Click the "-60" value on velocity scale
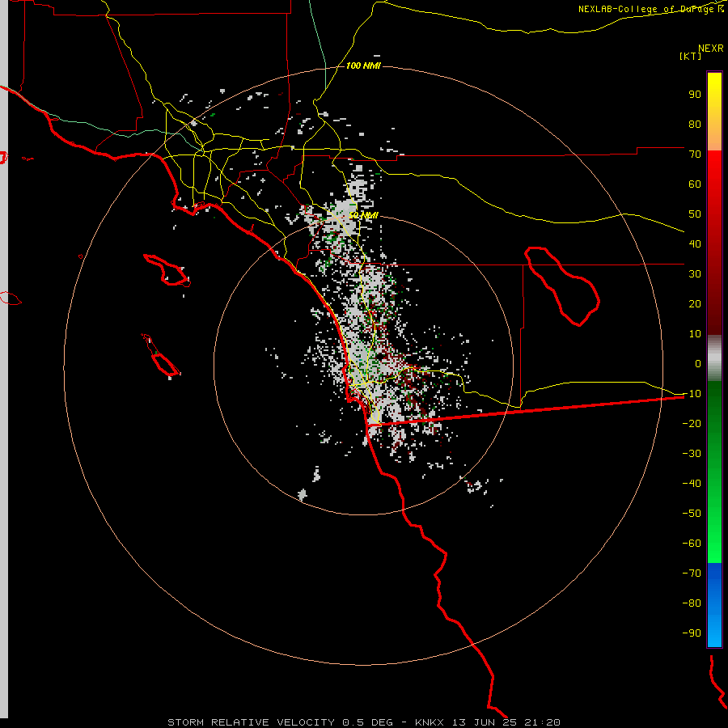The width and height of the screenshot is (728, 728). (x=692, y=544)
